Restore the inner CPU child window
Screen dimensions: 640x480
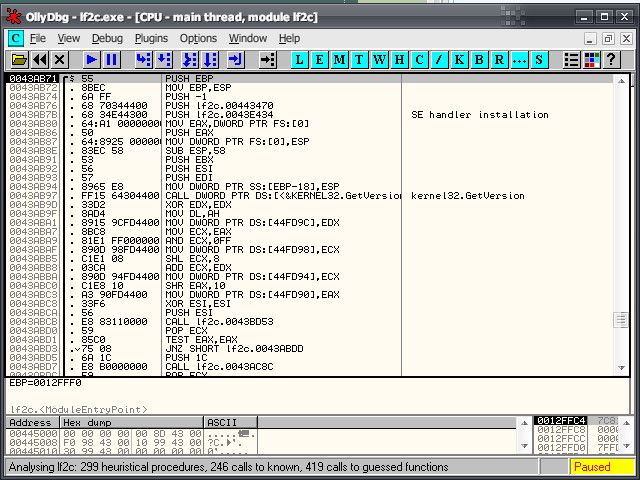(608, 39)
